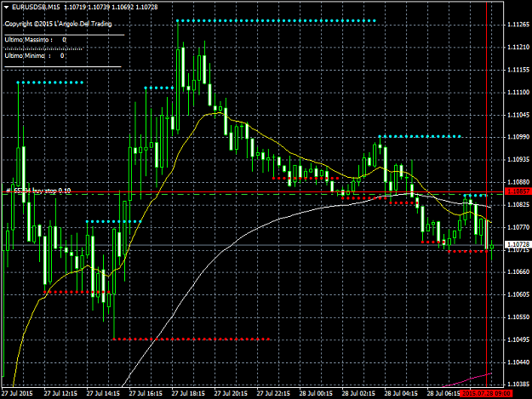The height and width of the screenshot is (399, 532).
Task: Click the 1.10440 price axis label
Action: click(x=518, y=362)
